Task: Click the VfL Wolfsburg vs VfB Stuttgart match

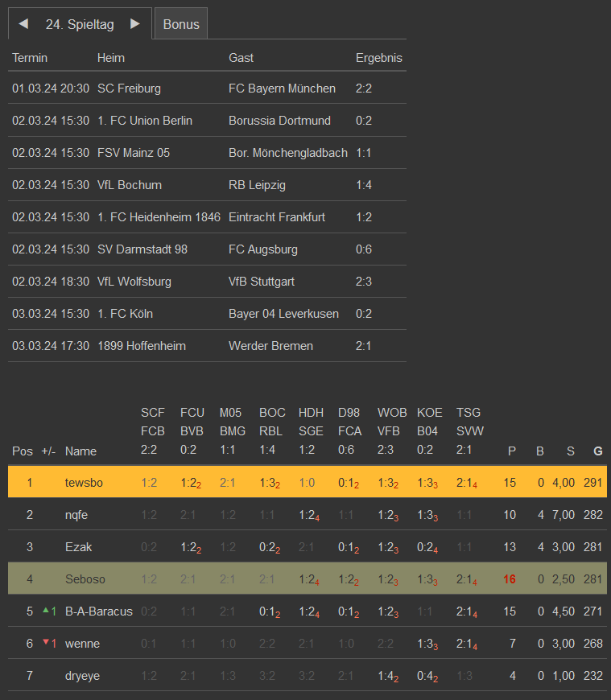Action: click(x=207, y=282)
